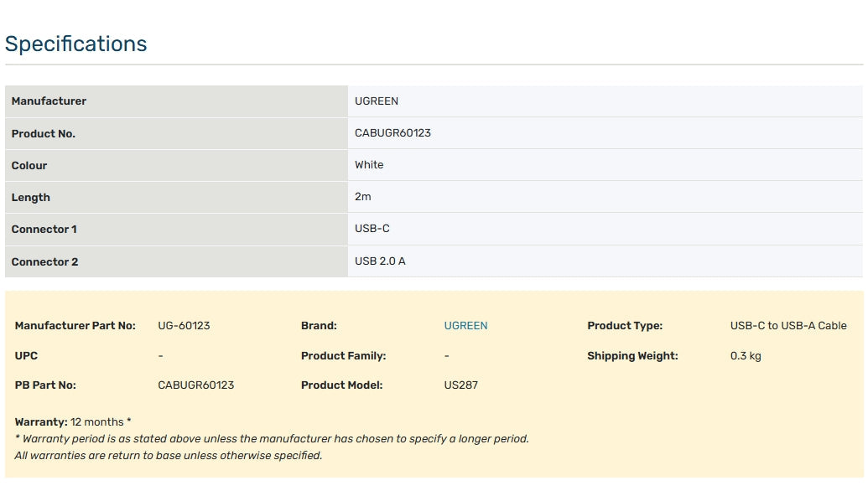This screenshot has width=868, height=491.
Task: Select the Specifications heading
Action: (x=75, y=44)
